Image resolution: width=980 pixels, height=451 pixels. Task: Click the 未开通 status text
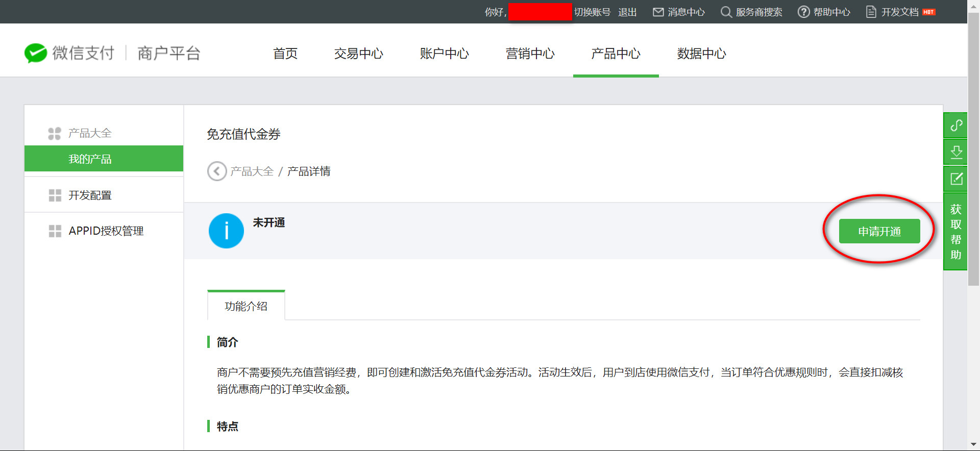coord(269,222)
